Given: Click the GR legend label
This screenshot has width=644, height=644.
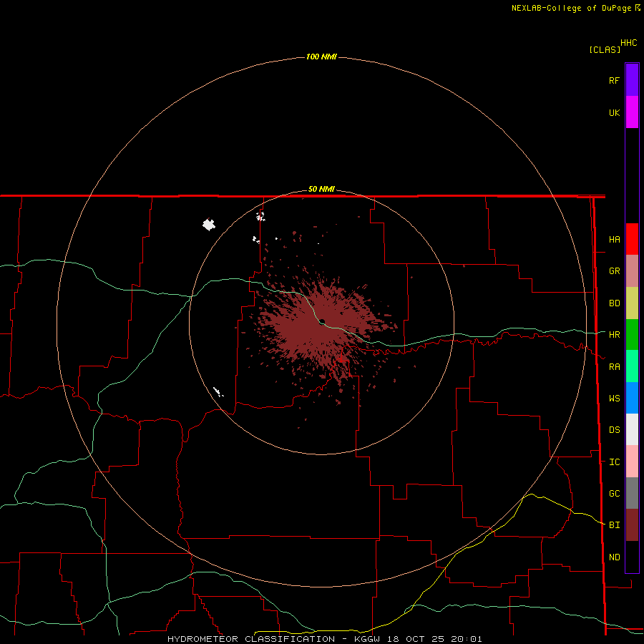Looking at the screenshot, I should (614, 271).
